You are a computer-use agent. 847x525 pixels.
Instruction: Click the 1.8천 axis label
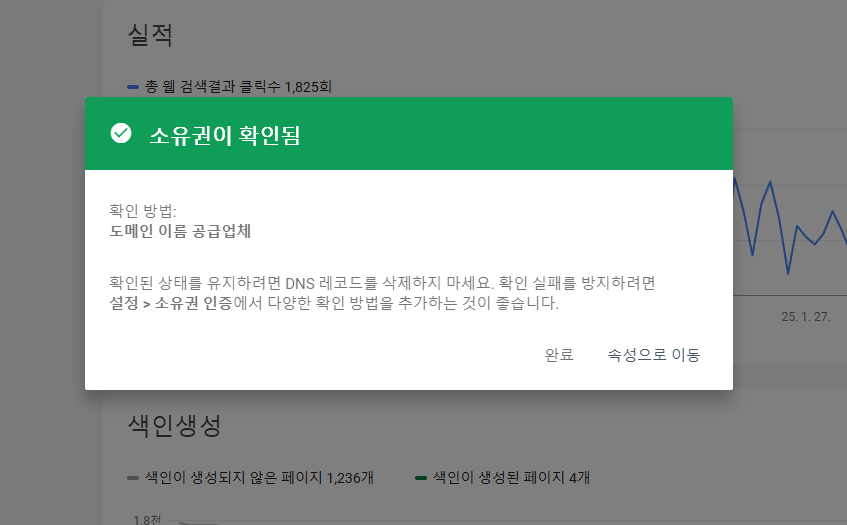click(x=147, y=520)
